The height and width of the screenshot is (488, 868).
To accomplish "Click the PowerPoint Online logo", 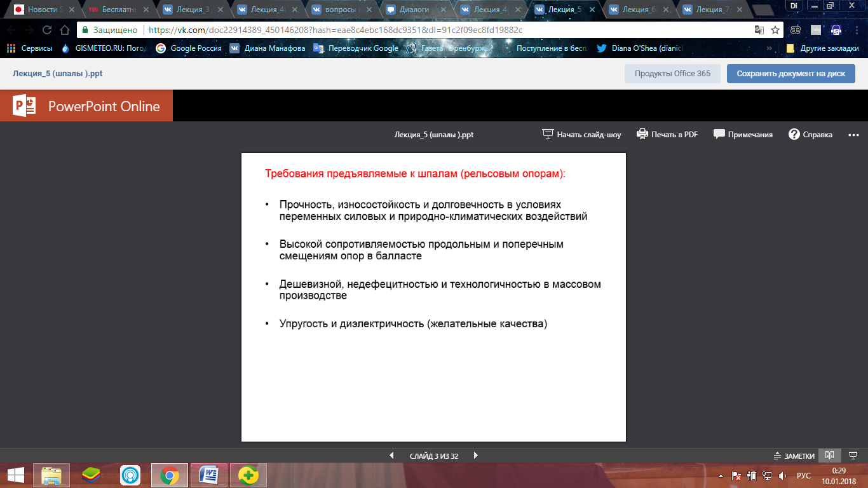I will point(86,105).
